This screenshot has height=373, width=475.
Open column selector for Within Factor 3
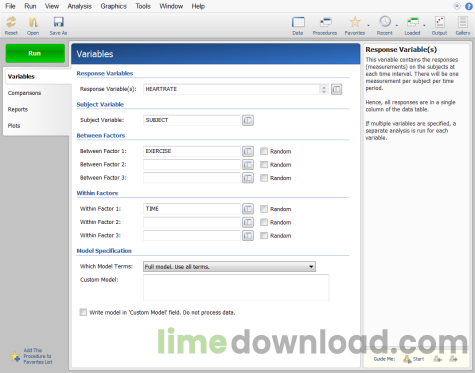(x=248, y=236)
